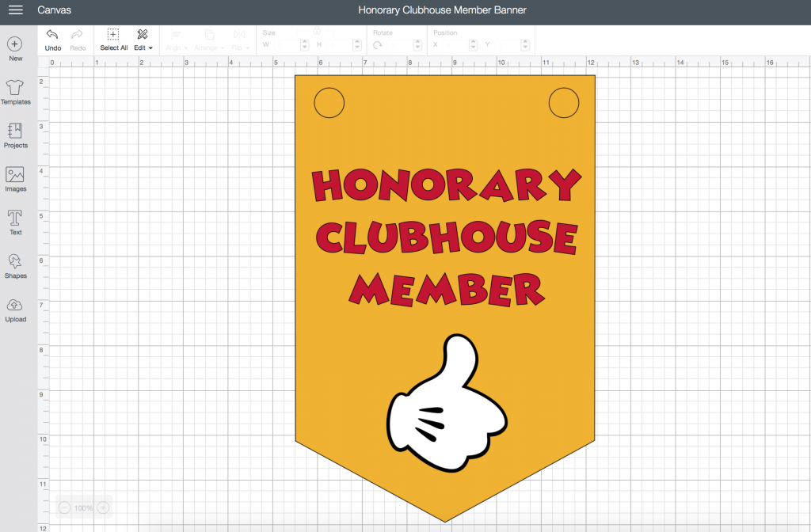
Task: Select the CLUBHOUSE text on banner
Action: [x=447, y=237]
